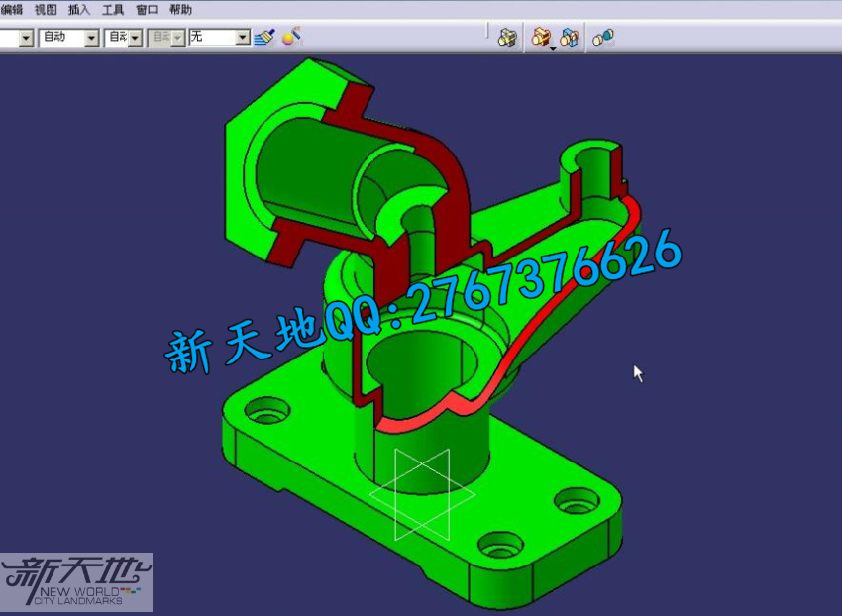Open the 帮助 (Help) menu
The width and height of the screenshot is (842, 616).
click(x=180, y=9)
